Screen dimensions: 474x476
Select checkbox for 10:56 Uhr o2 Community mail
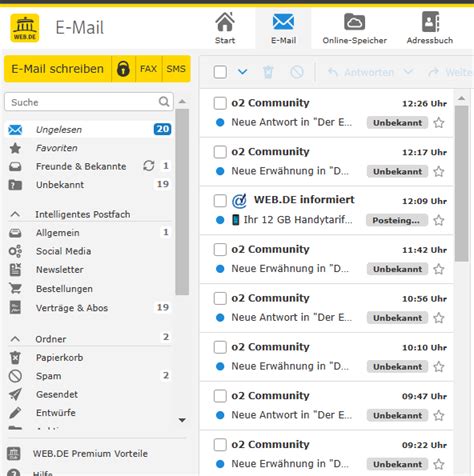pos(220,298)
